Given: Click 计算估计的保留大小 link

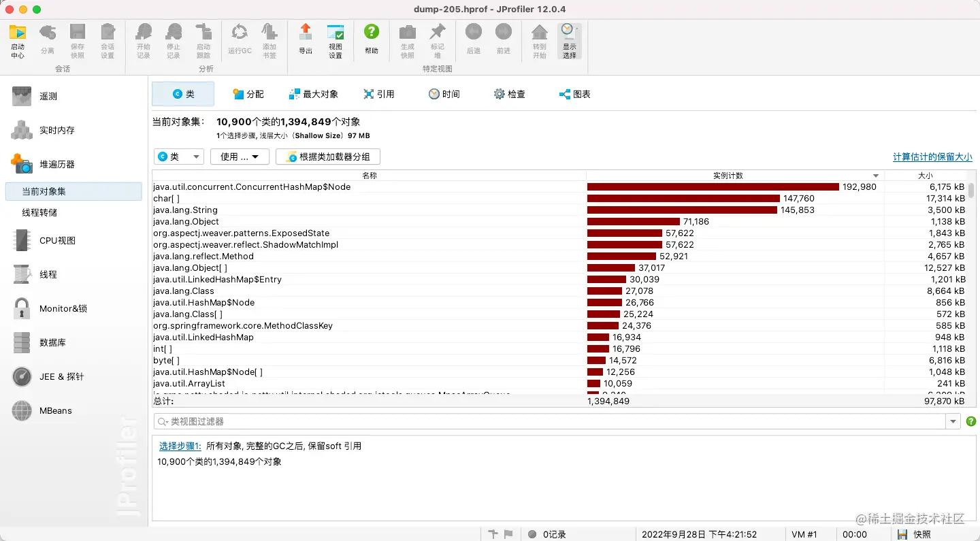Looking at the screenshot, I should point(932,157).
